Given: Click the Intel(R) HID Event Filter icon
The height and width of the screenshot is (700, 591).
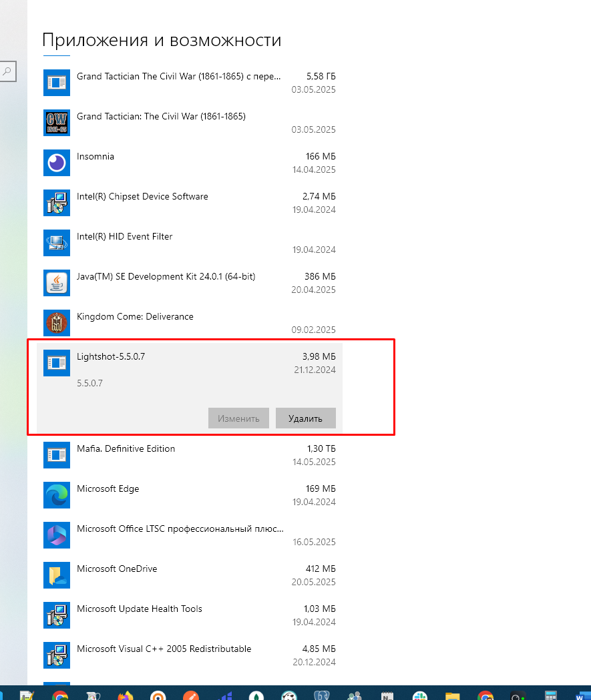Looking at the screenshot, I should [x=57, y=243].
